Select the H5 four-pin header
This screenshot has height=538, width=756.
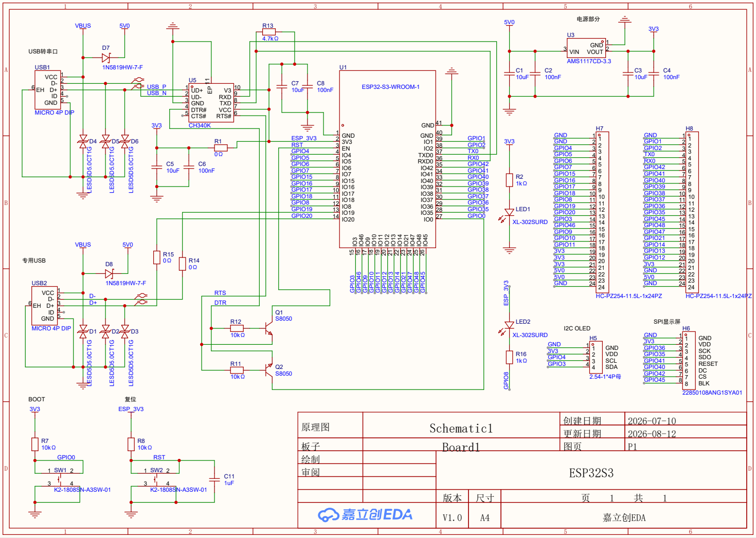click(596, 358)
